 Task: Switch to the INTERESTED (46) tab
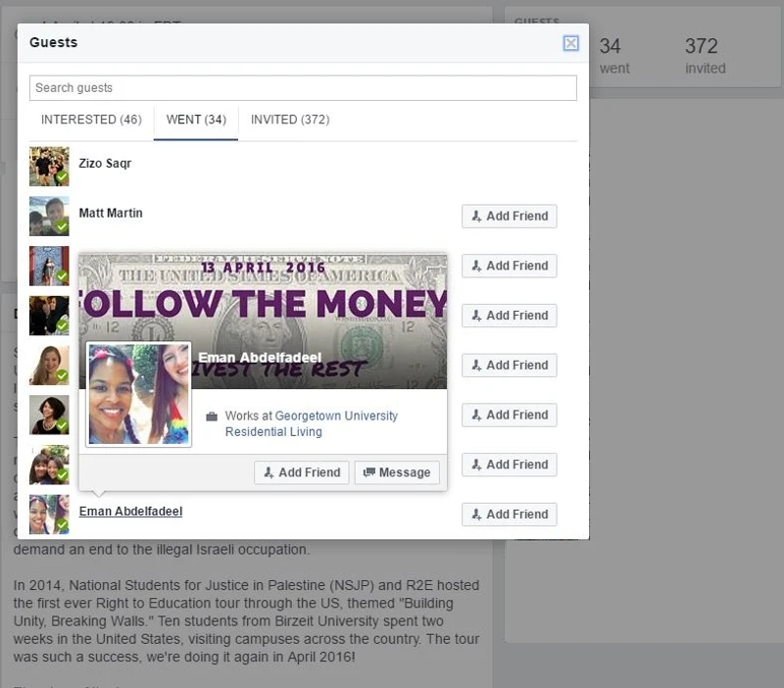(91, 120)
